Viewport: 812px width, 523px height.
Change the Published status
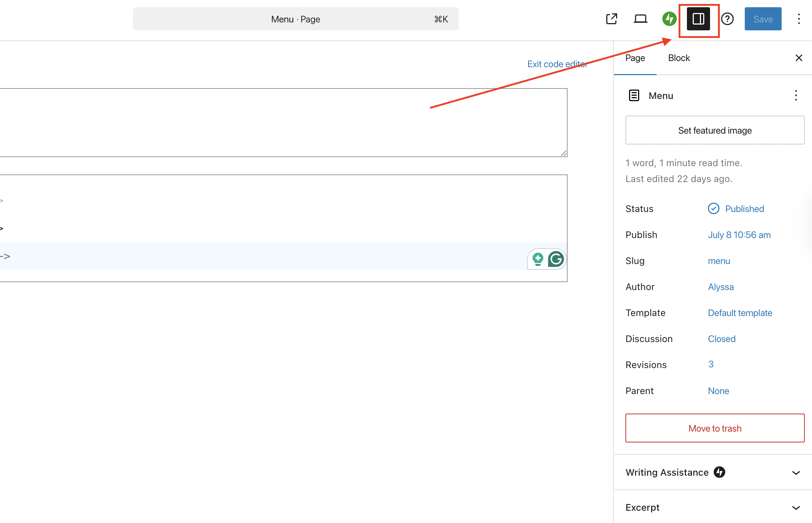click(x=744, y=209)
